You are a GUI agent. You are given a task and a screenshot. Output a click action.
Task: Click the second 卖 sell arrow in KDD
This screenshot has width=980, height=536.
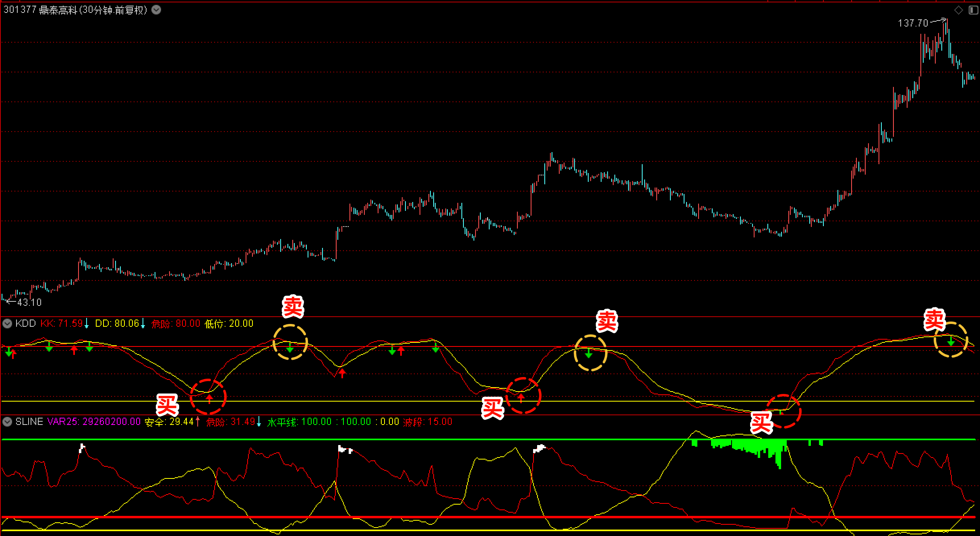click(x=589, y=354)
